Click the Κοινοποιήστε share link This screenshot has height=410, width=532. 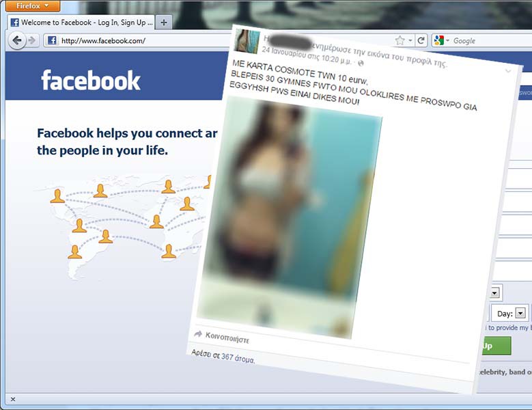[227, 338]
